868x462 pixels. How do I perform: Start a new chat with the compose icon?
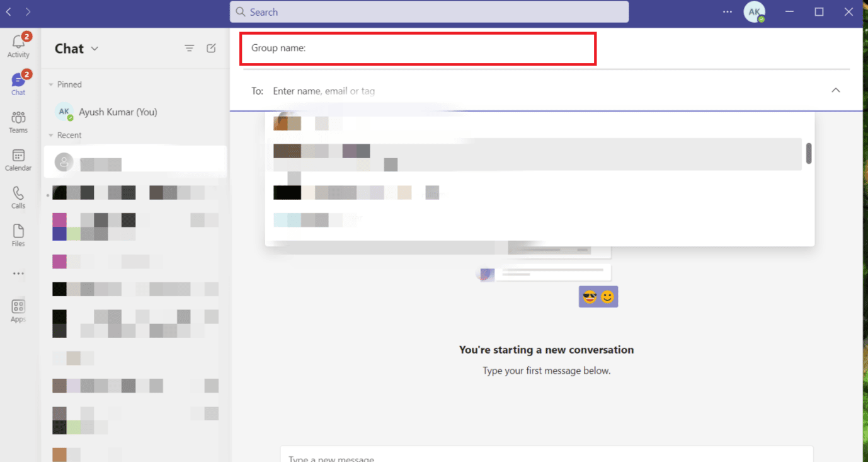pos(212,49)
